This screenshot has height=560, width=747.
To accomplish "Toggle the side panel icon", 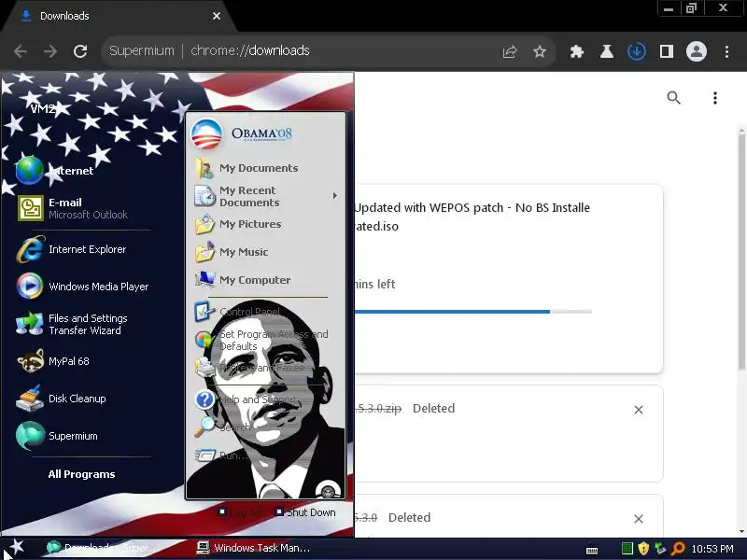I will click(x=667, y=51).
